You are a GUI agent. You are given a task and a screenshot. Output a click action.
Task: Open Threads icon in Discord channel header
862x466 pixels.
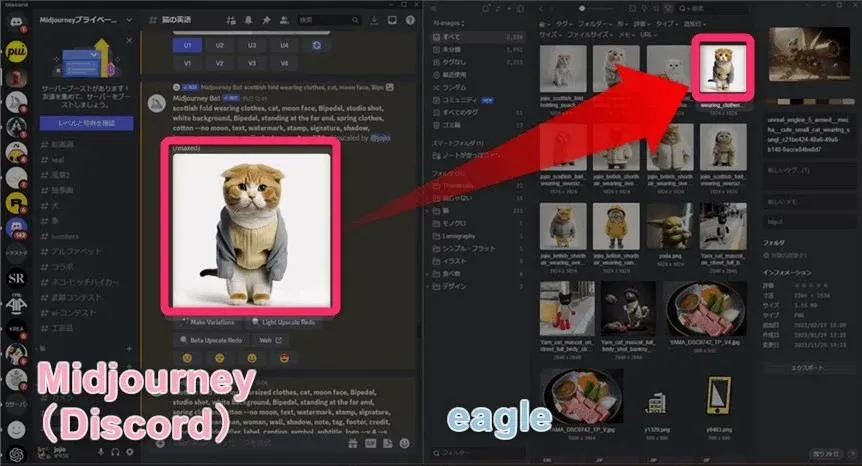click(231, 20)
